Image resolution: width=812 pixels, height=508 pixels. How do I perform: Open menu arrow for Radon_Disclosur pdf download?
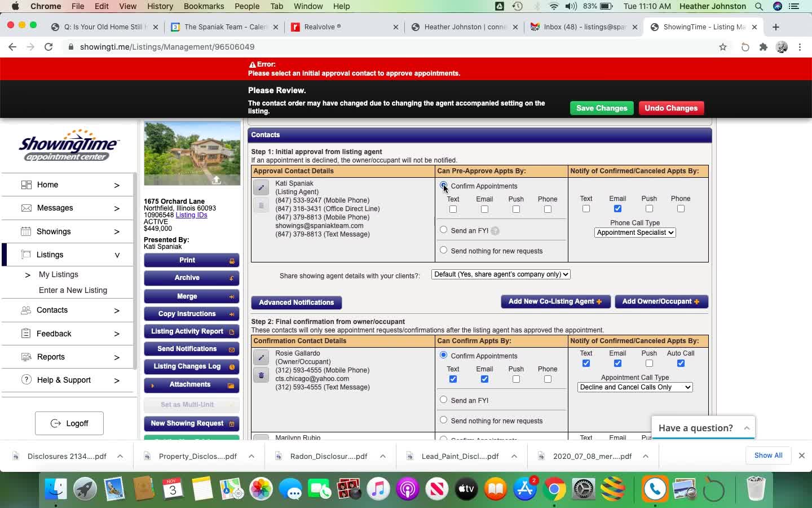tap(383, 456)
